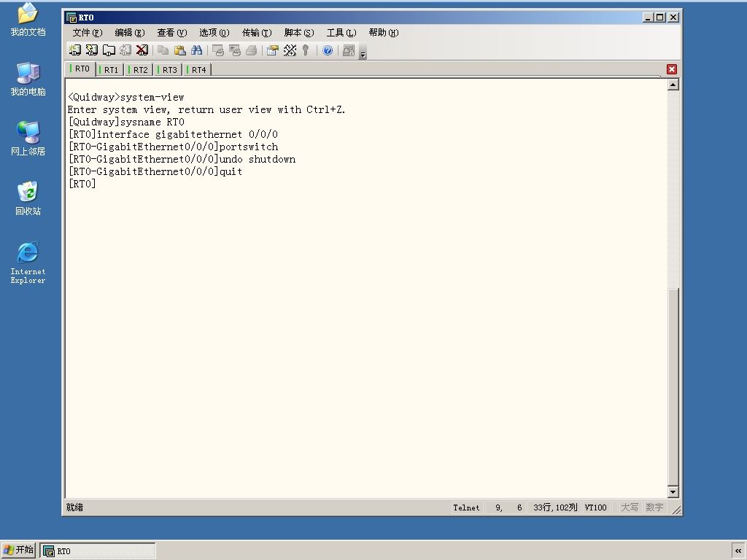The image size is (747, 560).
Task: Click the Print Selection toolbar icon
Action: (234, 50)
